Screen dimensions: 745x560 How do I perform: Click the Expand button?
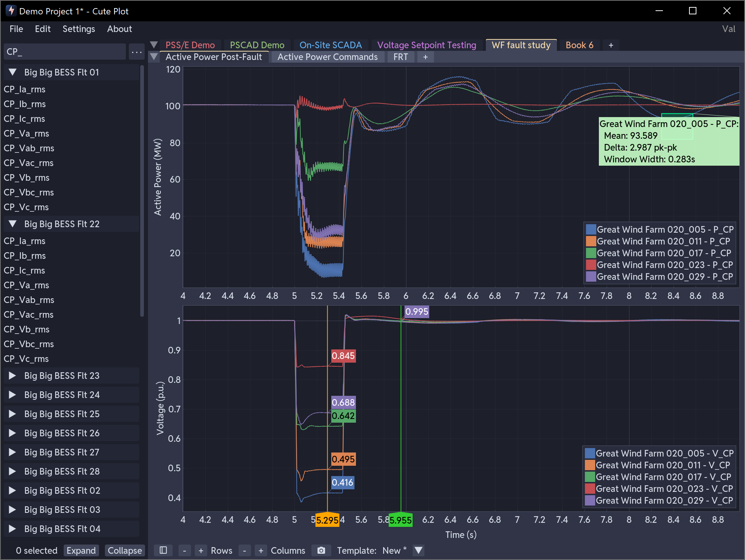(81, 550)
